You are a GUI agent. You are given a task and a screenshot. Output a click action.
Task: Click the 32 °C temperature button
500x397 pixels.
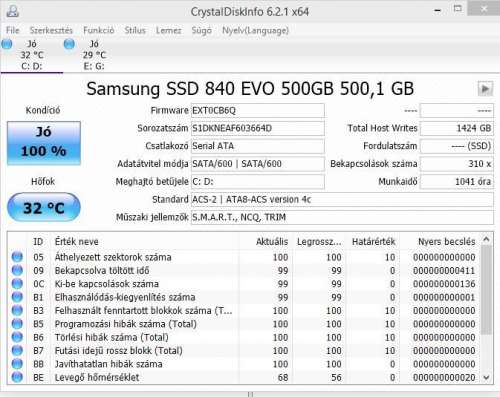point(44,207)
